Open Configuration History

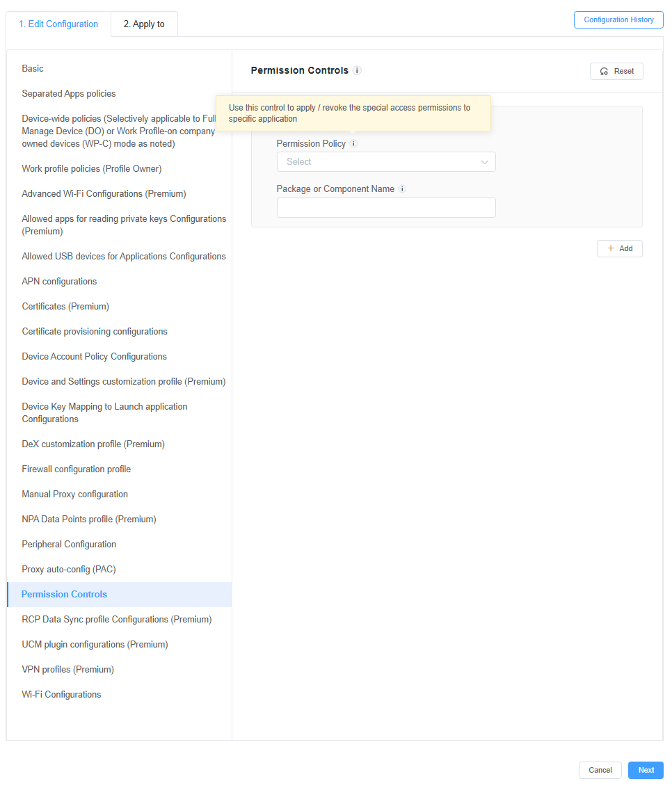pos(618,19)
